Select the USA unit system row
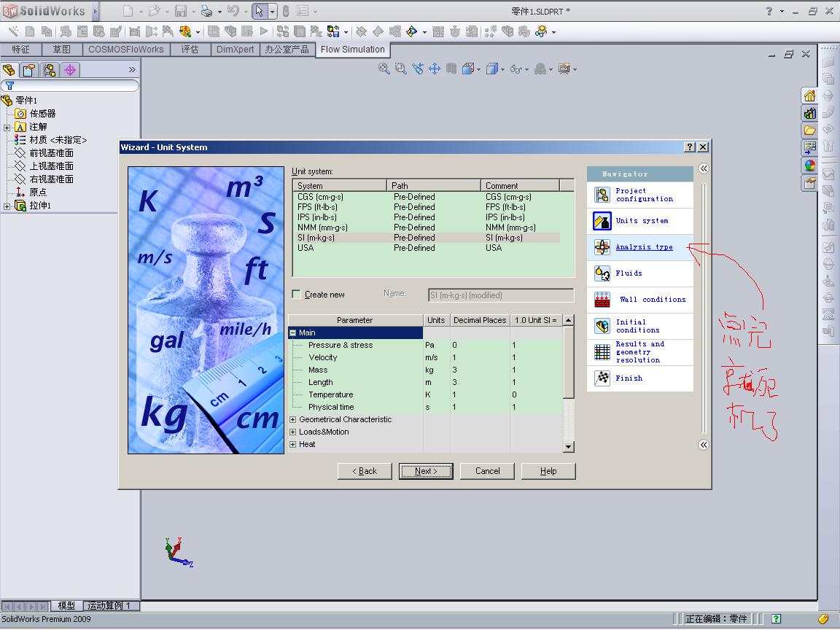The height and width of the screenshot is (630, 840). 427,247
